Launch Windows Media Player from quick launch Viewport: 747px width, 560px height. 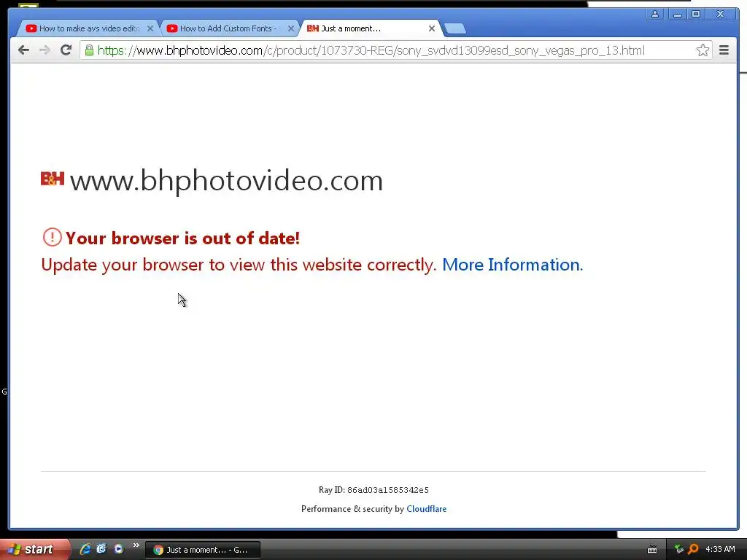pyautogui.click(x=118, y=549)
